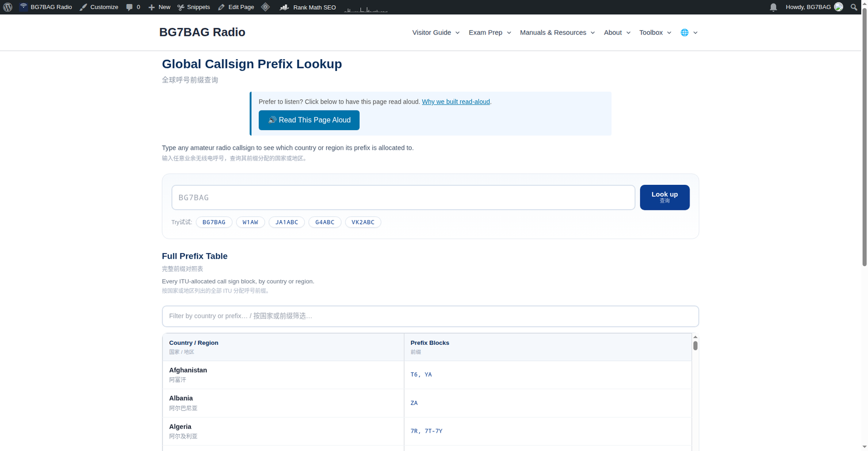The image size is (868, 451).
Task: Click prefix text 7R, 7T-7Y
Action: coord(426,431)
